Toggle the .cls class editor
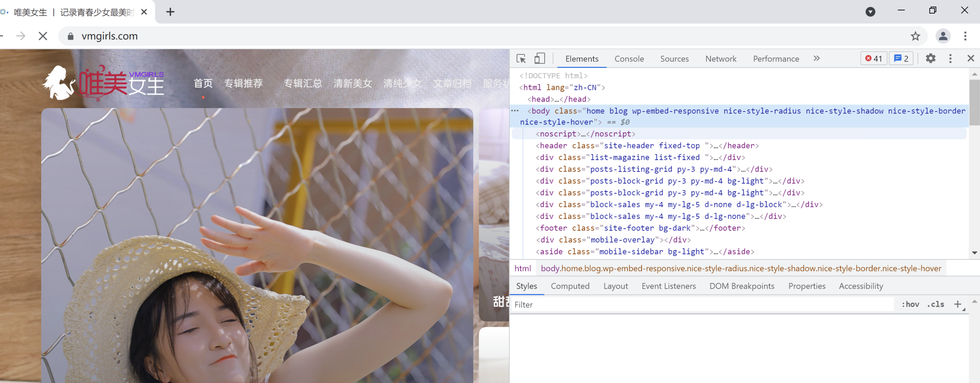Viewport: 980px width, 383px height. (x=935, y=304)
